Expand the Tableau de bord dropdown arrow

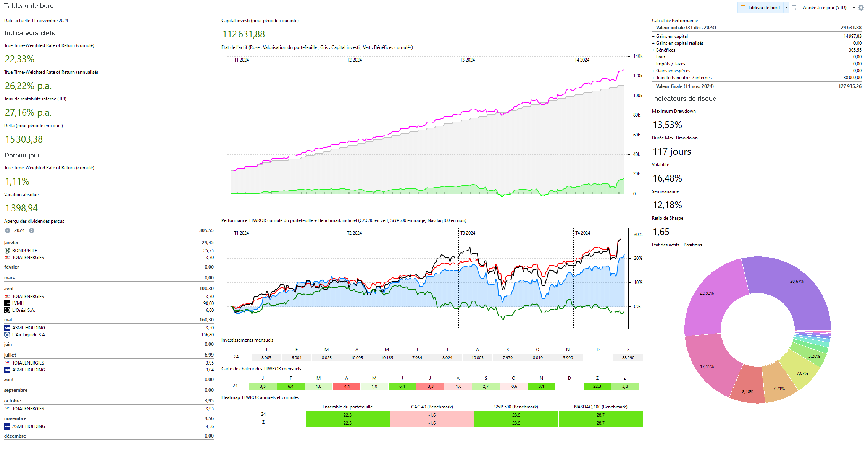pyautogui.click(x=786, y=8)
